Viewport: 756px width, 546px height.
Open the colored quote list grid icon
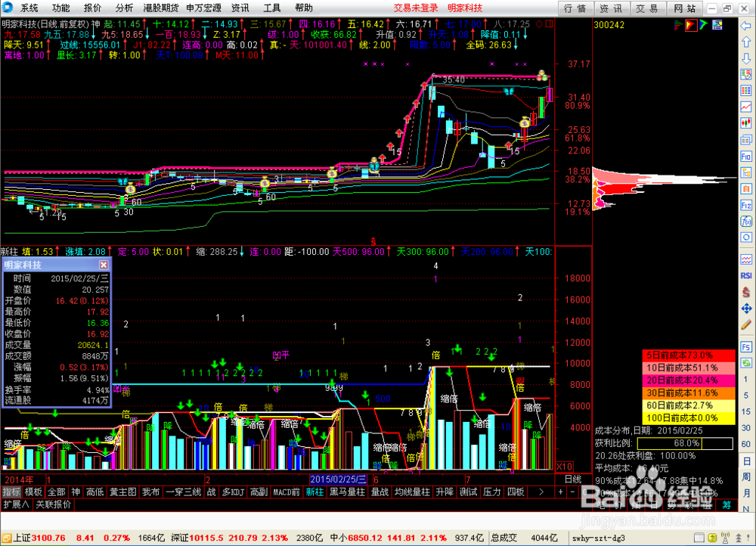click(746, 91)
